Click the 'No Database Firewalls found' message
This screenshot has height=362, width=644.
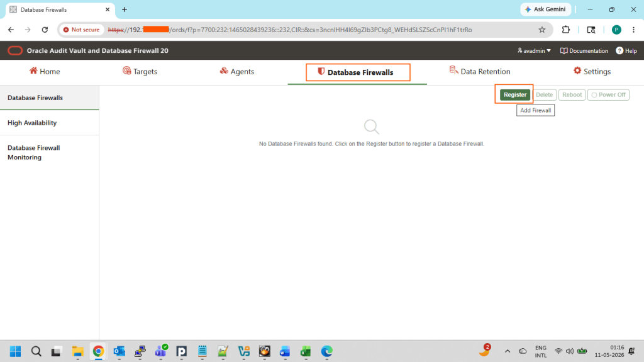(x=372, y=144)
